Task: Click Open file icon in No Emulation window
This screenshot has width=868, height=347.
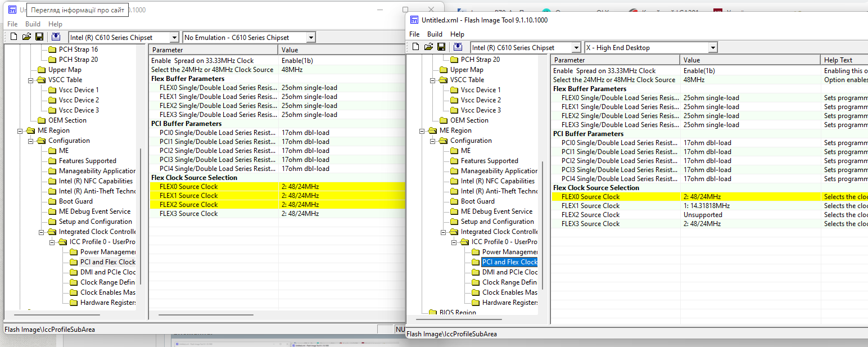Action: point(26,37)
